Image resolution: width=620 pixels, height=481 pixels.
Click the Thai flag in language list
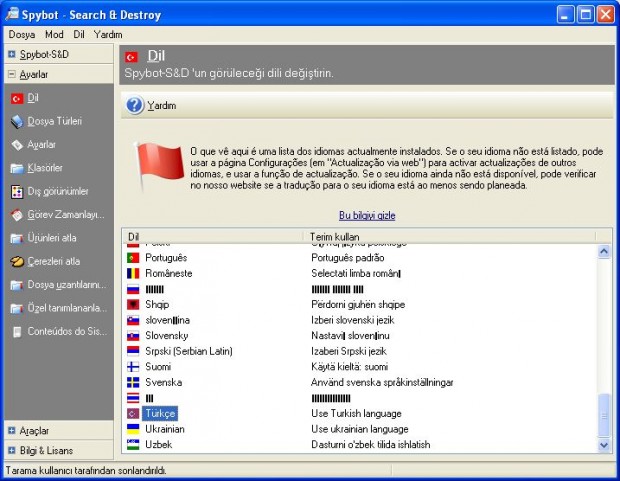(x=133, y=398)
